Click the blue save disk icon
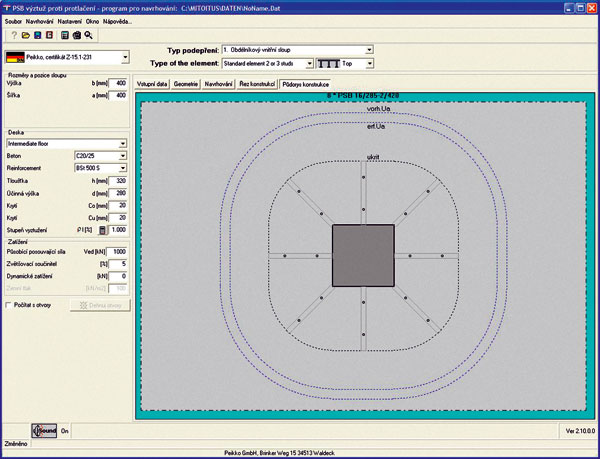This screenshot has height=459, width=600. 36,34
